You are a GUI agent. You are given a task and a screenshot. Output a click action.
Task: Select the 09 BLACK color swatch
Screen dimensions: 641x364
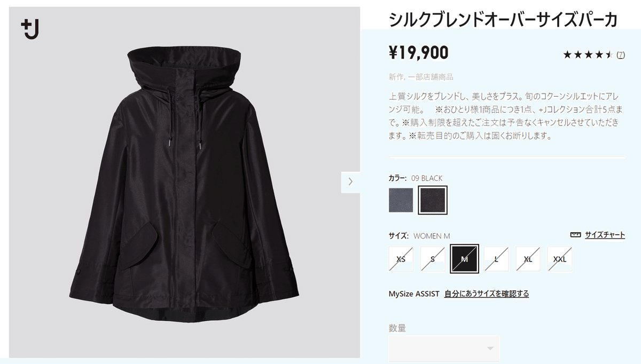tap(433, 200)
